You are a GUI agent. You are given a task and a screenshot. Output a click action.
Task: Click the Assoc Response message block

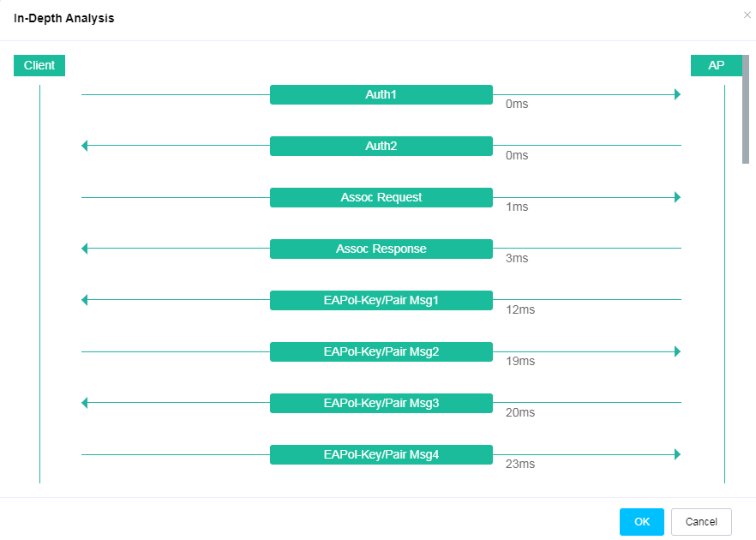tap(381, 249)
